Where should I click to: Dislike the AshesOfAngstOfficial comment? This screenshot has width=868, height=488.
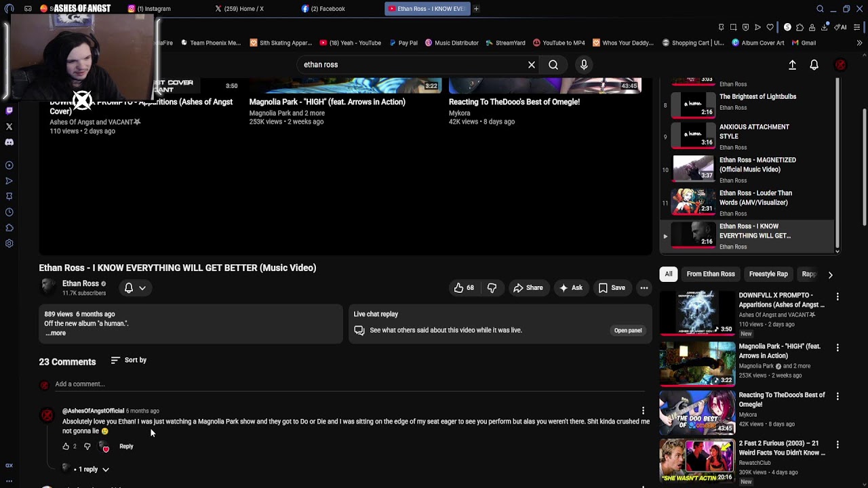(x=87, y=447)
